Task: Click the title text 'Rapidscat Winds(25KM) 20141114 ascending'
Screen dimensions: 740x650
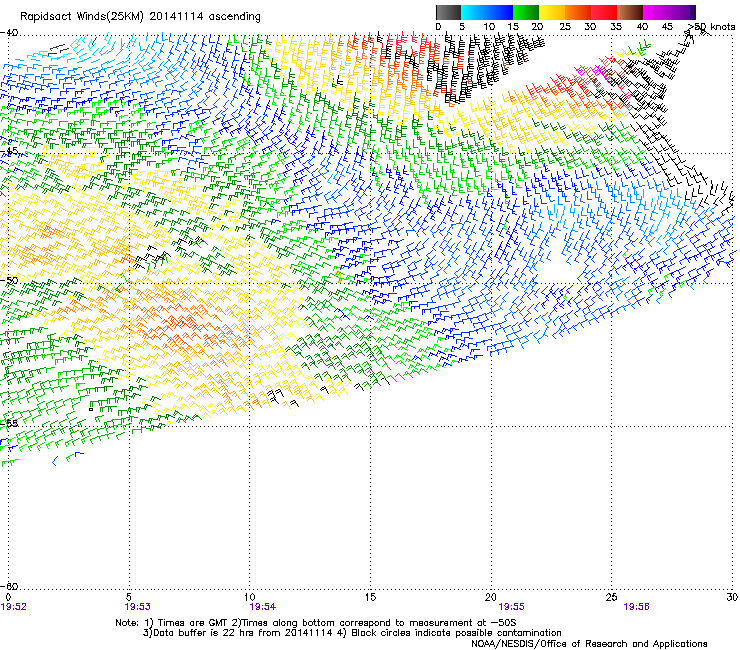Action: tap(140, 17)
